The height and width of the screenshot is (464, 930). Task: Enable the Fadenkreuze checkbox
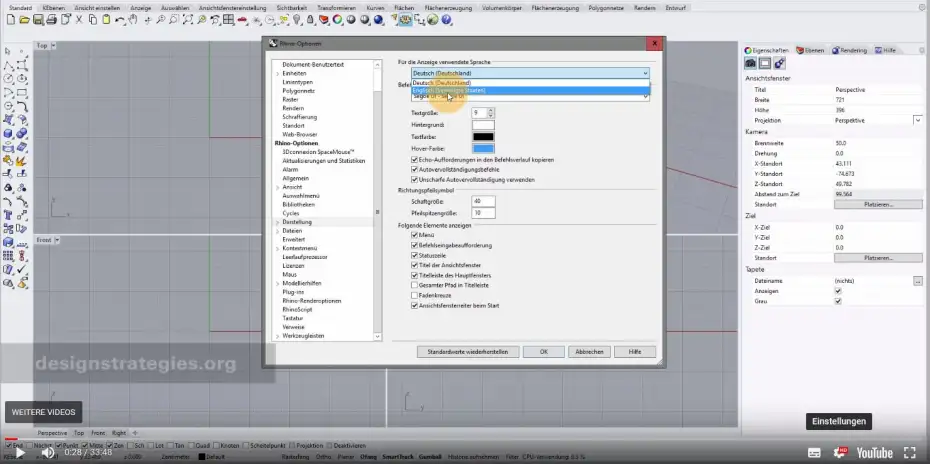[x=414, y=295]
